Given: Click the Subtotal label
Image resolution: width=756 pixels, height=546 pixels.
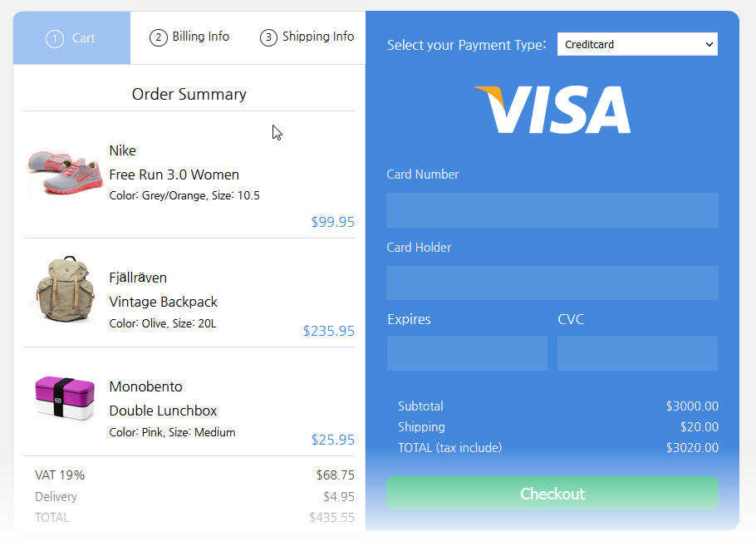Looking at the screenshot, I should pos(420,406).
